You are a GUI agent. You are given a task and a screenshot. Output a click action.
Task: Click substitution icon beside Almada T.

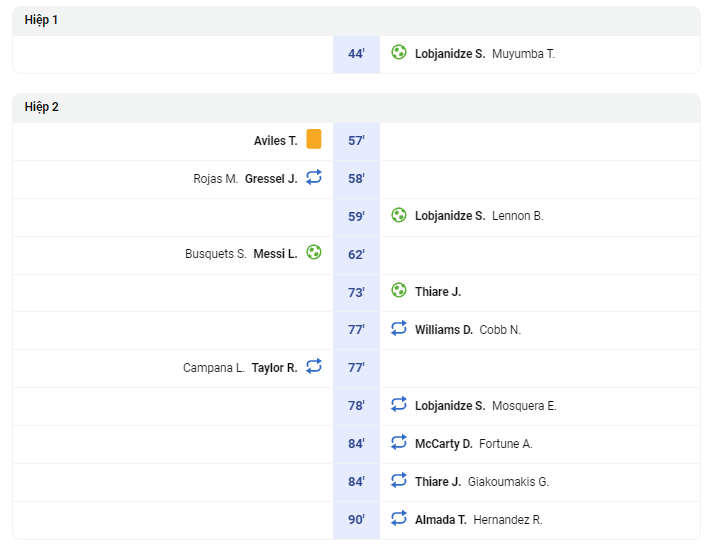(x=398, y=518)
